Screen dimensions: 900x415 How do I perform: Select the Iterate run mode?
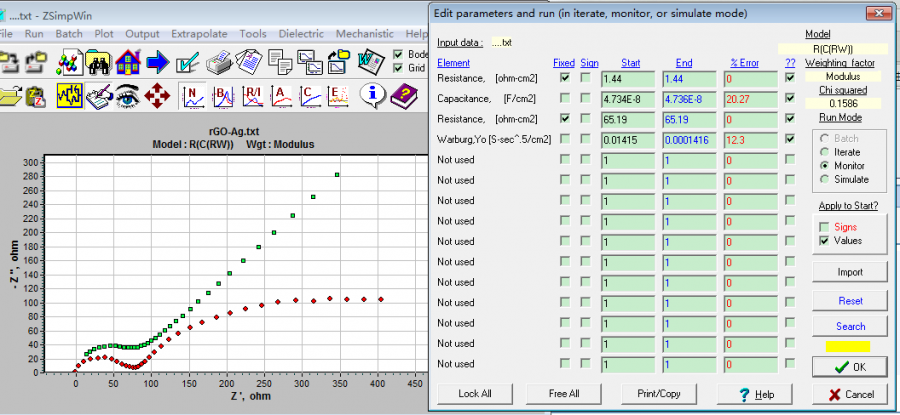824,152
